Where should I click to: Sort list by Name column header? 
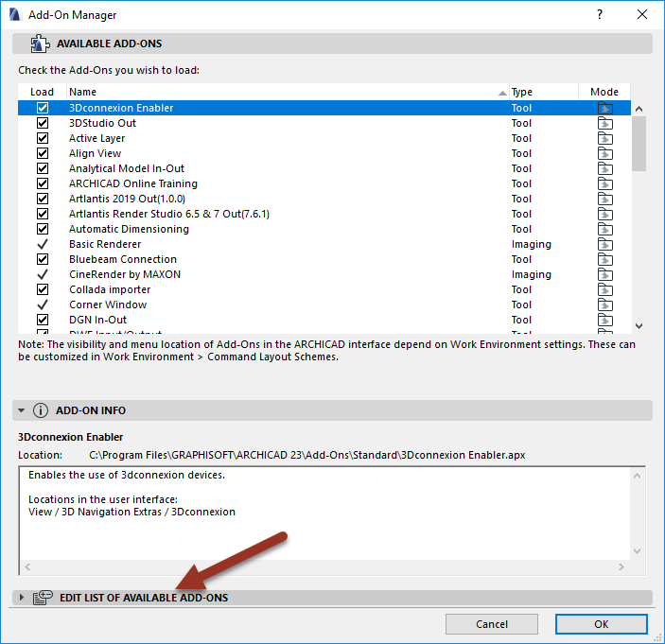288,92
